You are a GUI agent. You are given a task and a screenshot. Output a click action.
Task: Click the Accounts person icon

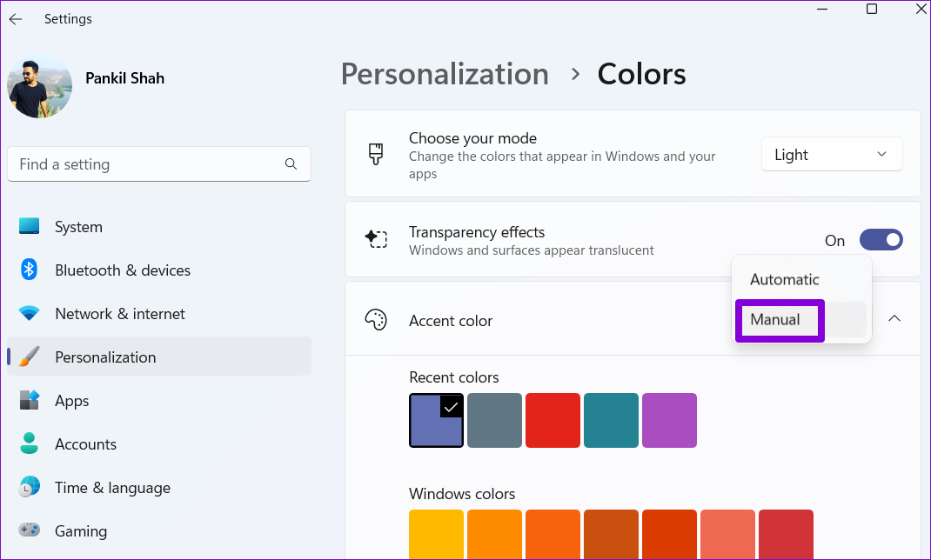(x=29, y=443)
